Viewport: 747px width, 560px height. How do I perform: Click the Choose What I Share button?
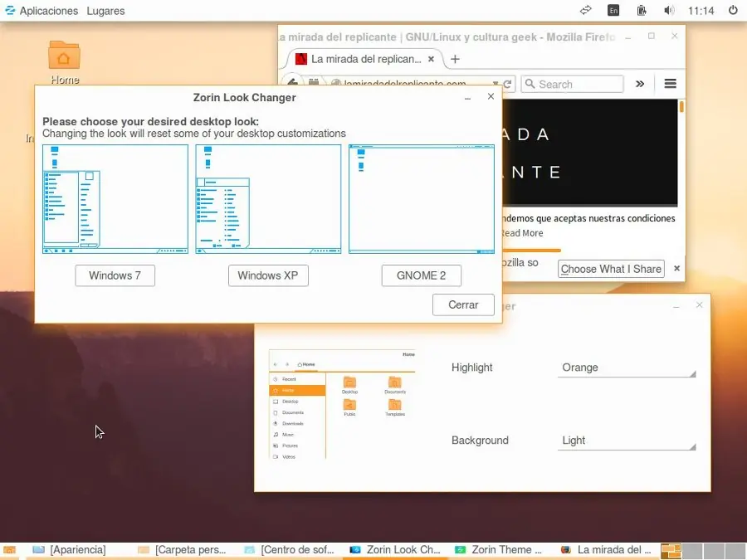point(611,269)
